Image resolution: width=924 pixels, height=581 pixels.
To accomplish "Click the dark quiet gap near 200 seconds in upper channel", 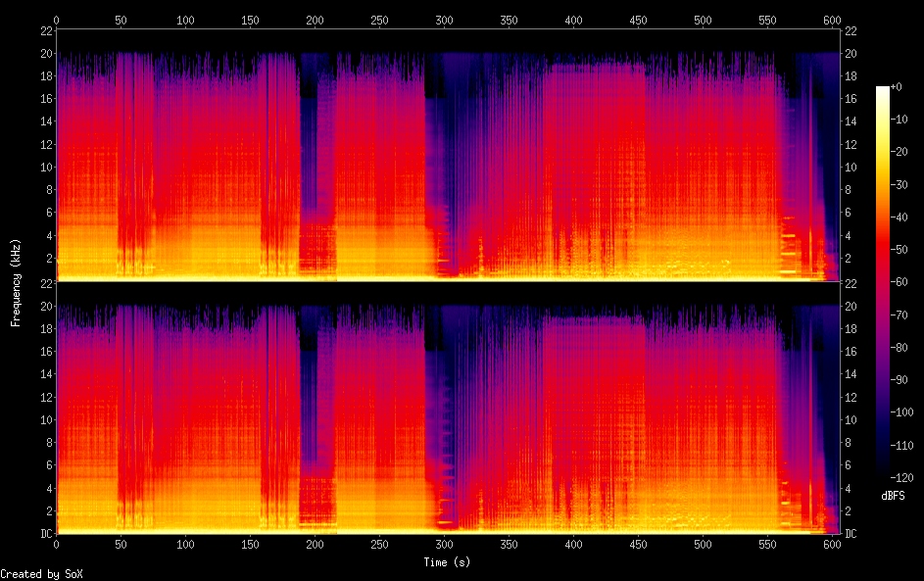I will pyautogui.click(x=317, y=147).
